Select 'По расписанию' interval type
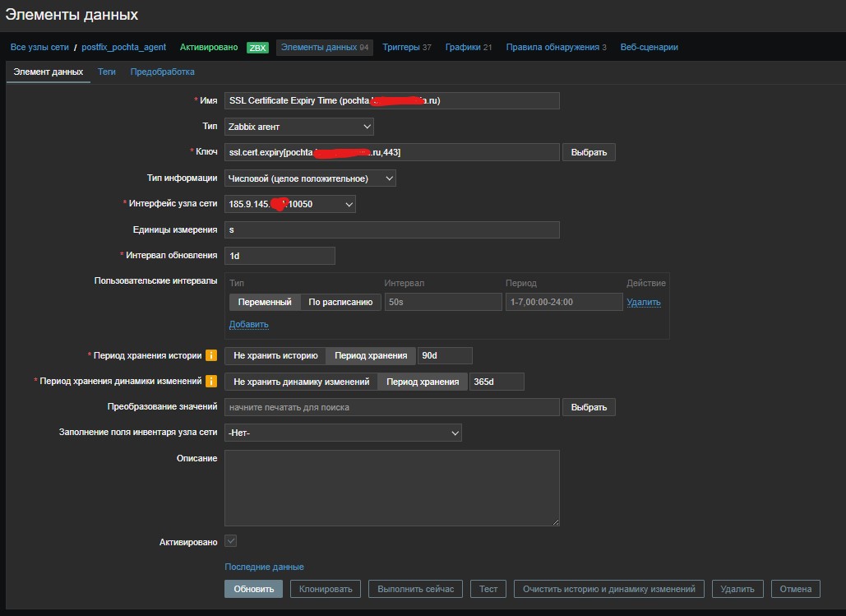The height and width of the screenshot is (616, 846). pyautogui.click(x=340, y=302)
